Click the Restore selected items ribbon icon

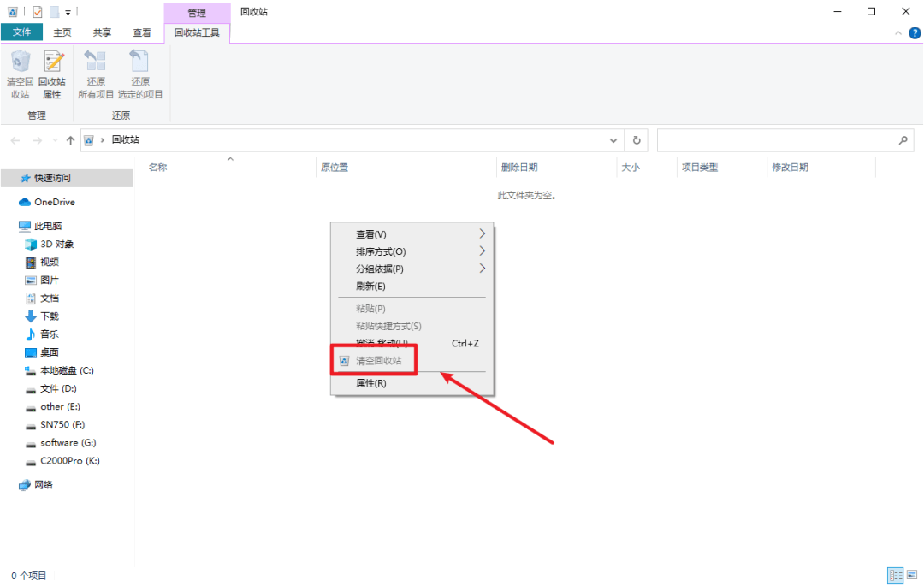tap(139, 74)
